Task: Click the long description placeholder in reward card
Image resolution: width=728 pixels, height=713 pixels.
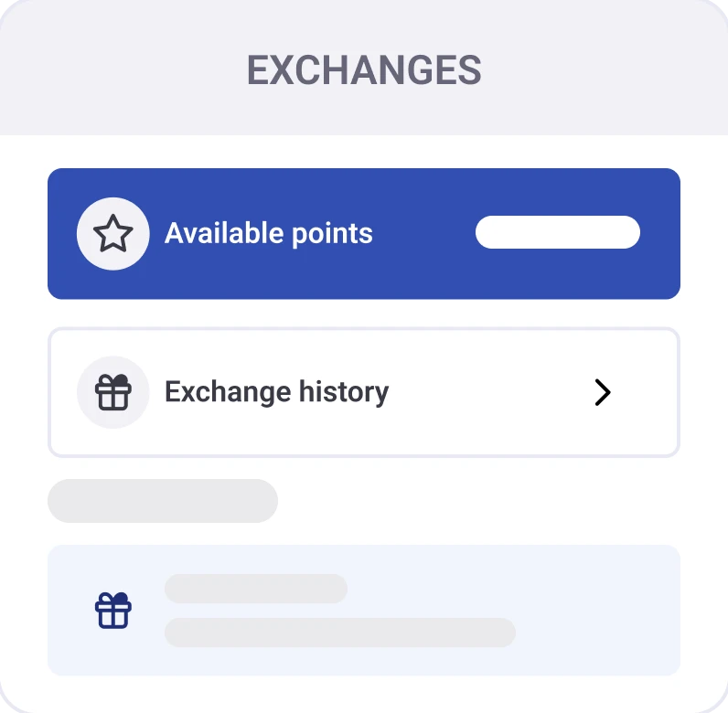Action: pos(340,633)
